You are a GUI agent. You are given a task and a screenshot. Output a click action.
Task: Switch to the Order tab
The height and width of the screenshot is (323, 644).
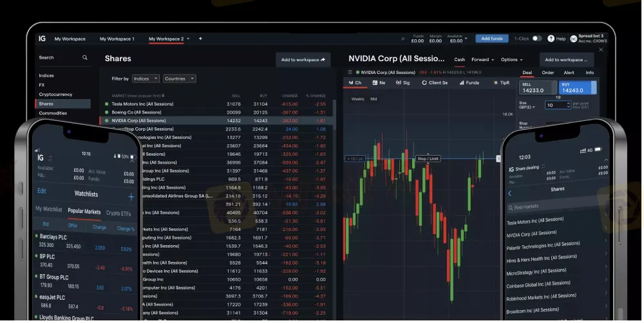pos(548,73)
